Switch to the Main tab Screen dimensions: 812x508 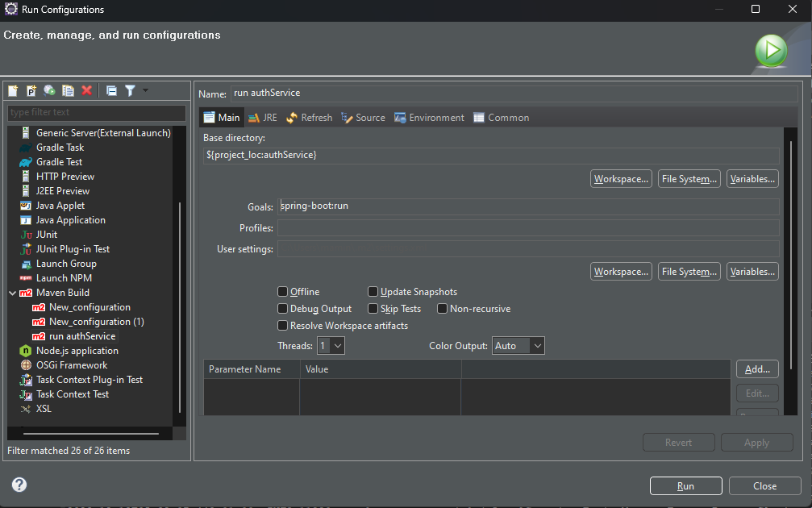(222, 118)
